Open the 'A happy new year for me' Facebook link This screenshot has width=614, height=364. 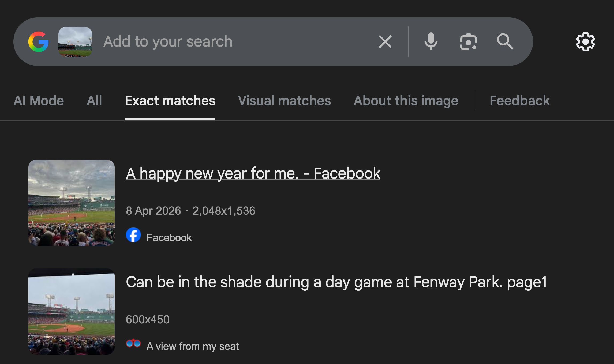(253, 173)
